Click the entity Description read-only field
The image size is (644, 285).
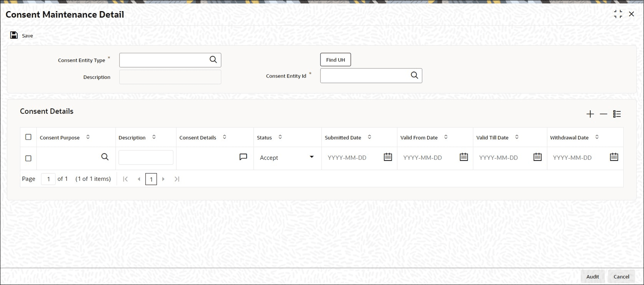[x=170, y=77]
